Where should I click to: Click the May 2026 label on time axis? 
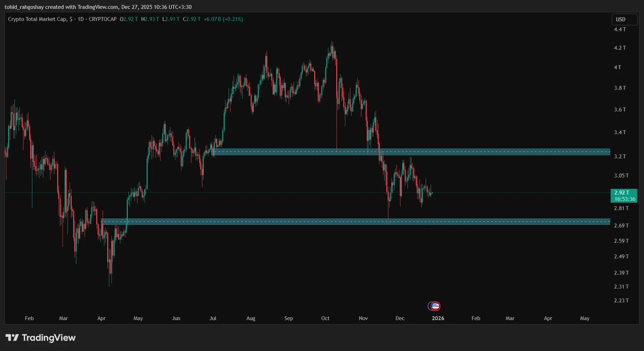coord(584,318)
